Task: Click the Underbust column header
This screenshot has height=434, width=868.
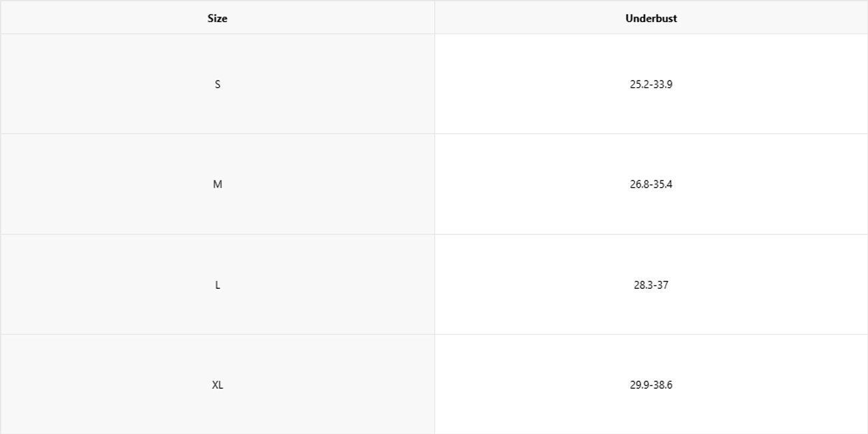Action: point(651,19)
